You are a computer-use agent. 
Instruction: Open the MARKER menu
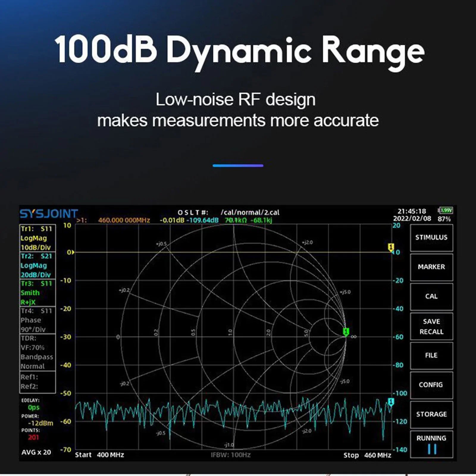431,267
